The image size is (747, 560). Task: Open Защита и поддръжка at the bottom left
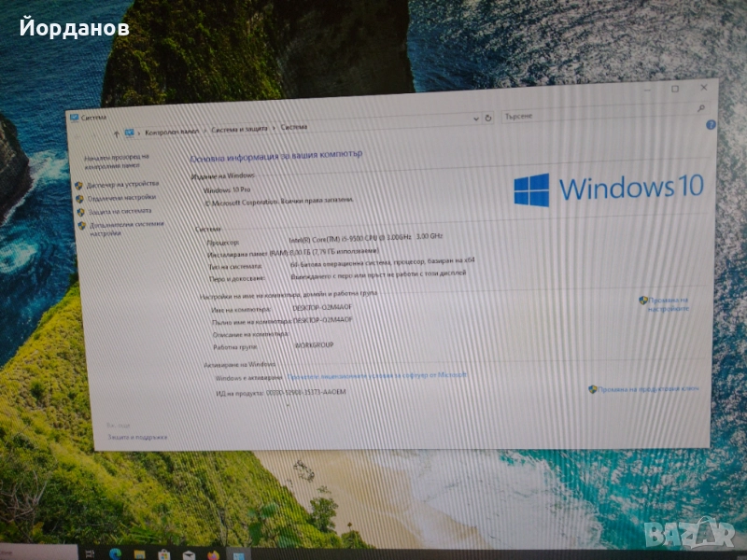pyautogui.click(x=137, y=437)
